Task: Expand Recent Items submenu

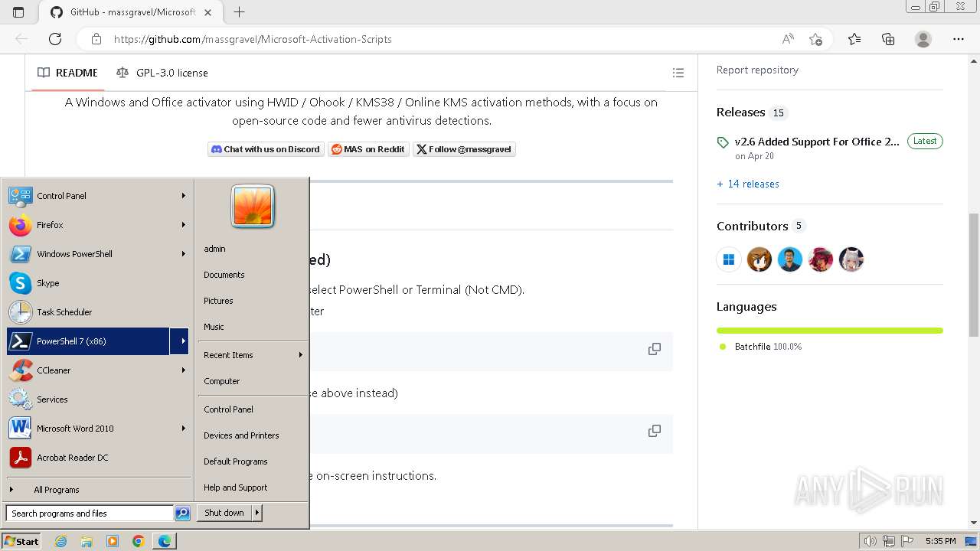Action: click(253, 355)
